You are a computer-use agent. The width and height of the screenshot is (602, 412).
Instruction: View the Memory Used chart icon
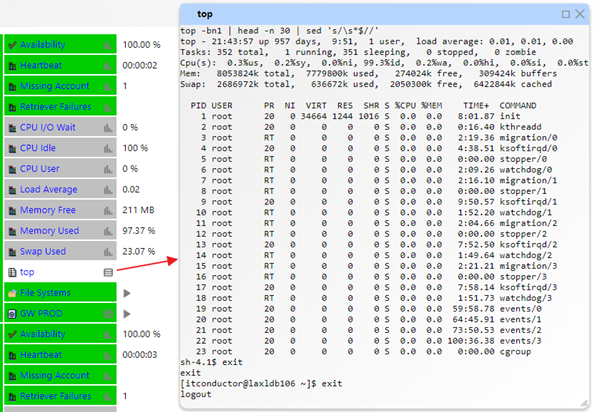click(107, 231)
